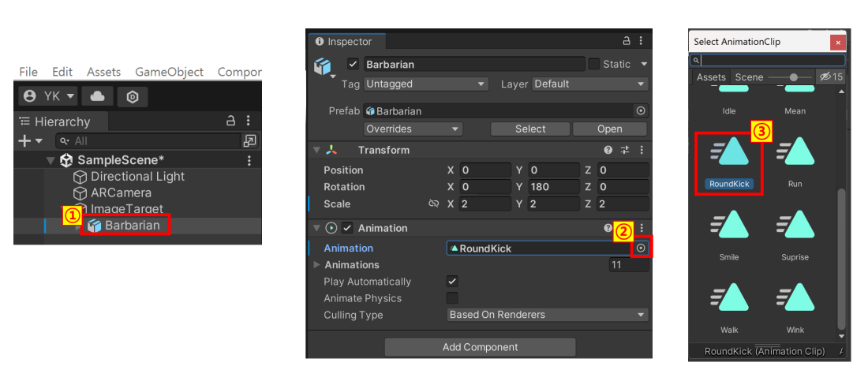Collapse the SampleScene tree node
Screen dimensions: 868x381
click(51, 161)
